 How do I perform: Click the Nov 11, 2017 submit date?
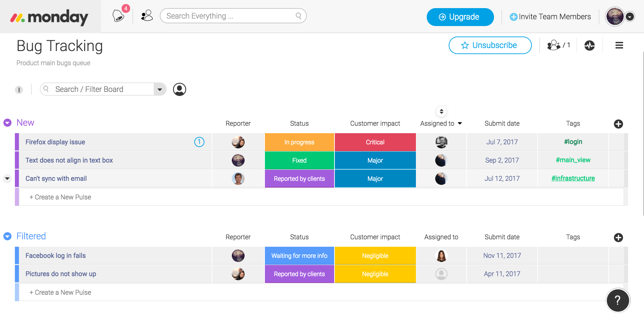[x=502, y=256]
